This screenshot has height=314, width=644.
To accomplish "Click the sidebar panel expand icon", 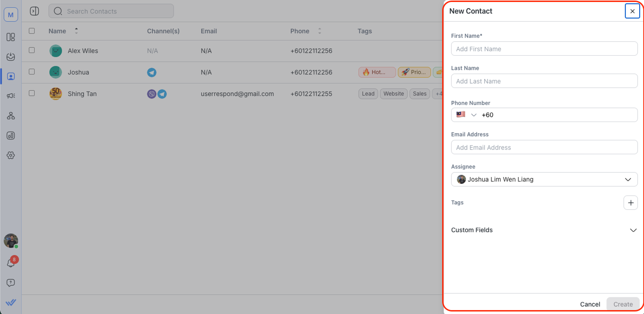I will coord(34,11).
